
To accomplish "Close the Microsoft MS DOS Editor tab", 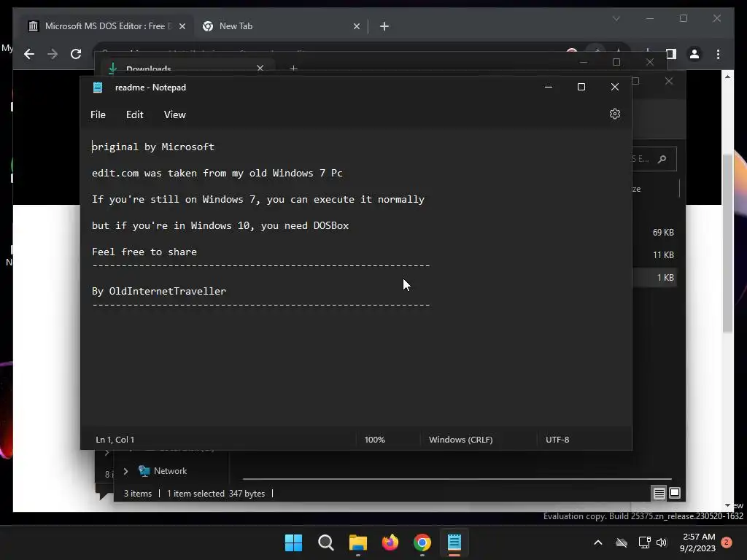I will click(x=182, y=26).
